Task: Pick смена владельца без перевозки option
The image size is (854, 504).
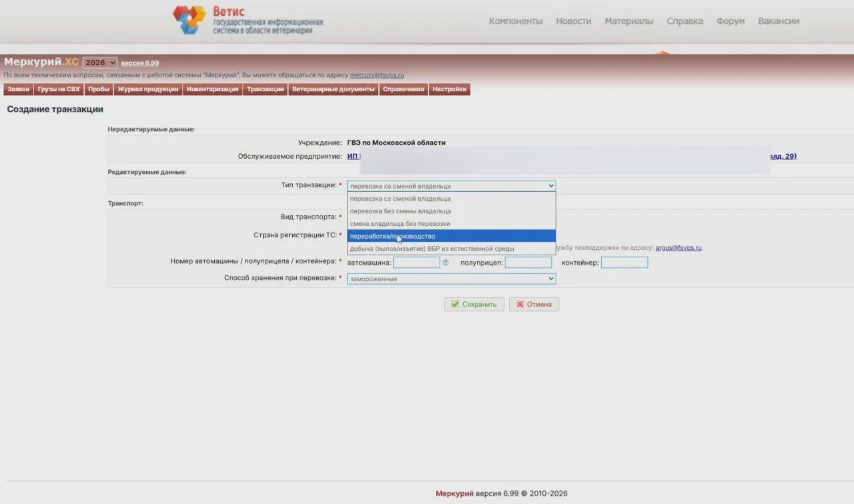Action: pos(452,223)
